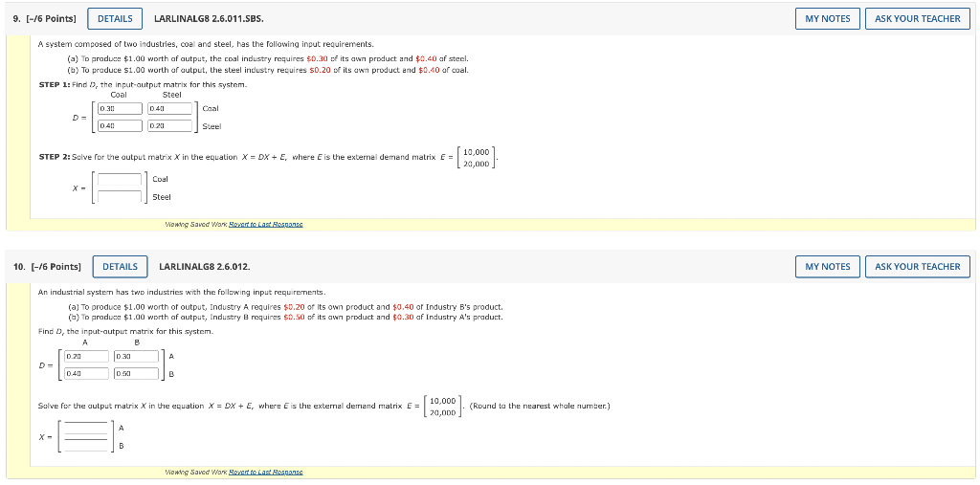The width and height of the screenshot is (980, 485).
Task: Select question 9 matrix D Coal-Coal field 0.30
Action: 120,109
